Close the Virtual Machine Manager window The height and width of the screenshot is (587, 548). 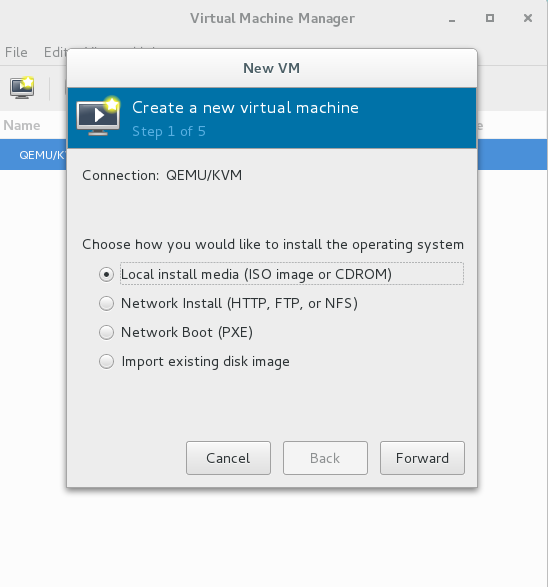pos(528,18)
